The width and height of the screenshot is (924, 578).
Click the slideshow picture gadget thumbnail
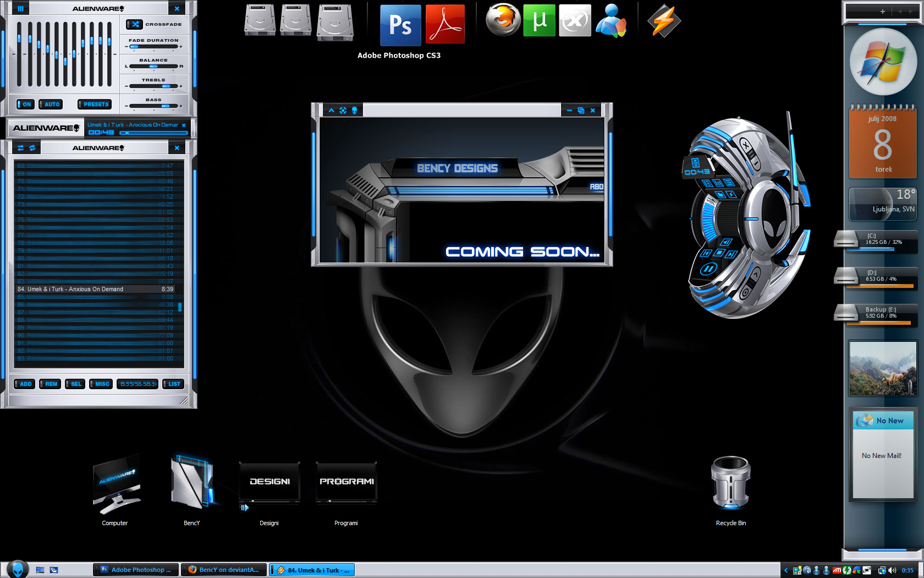point(883,368)
